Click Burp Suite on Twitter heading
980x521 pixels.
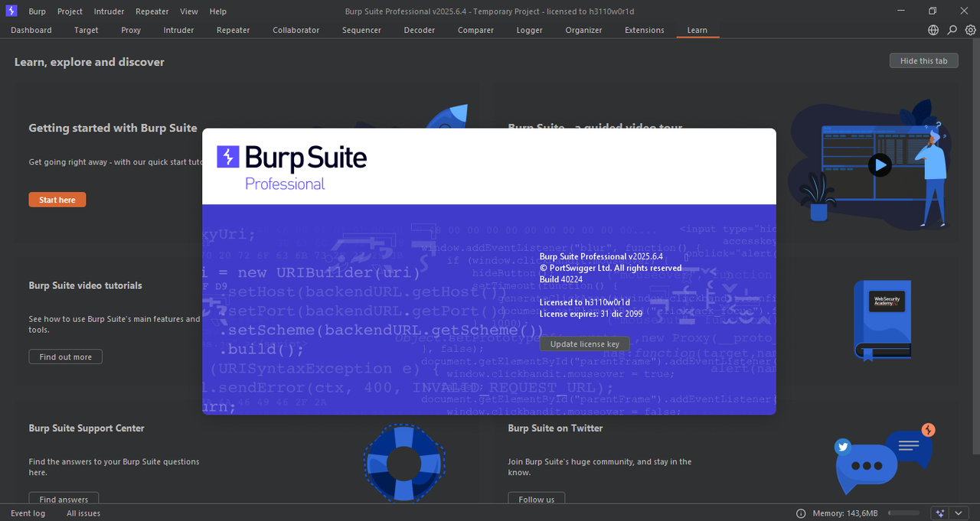[x=555, y=428]
